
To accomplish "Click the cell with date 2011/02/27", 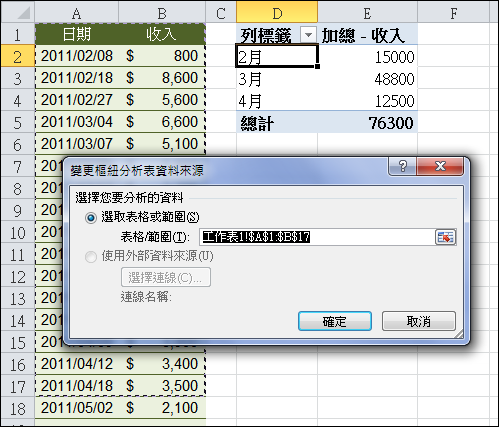I will tap(77, 100).
